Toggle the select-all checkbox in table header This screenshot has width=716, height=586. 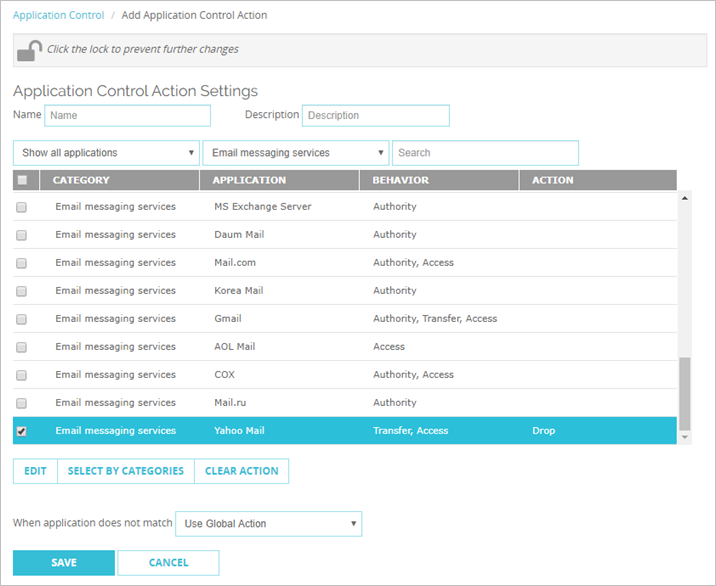pyautogui.click(x=22, y=181)
